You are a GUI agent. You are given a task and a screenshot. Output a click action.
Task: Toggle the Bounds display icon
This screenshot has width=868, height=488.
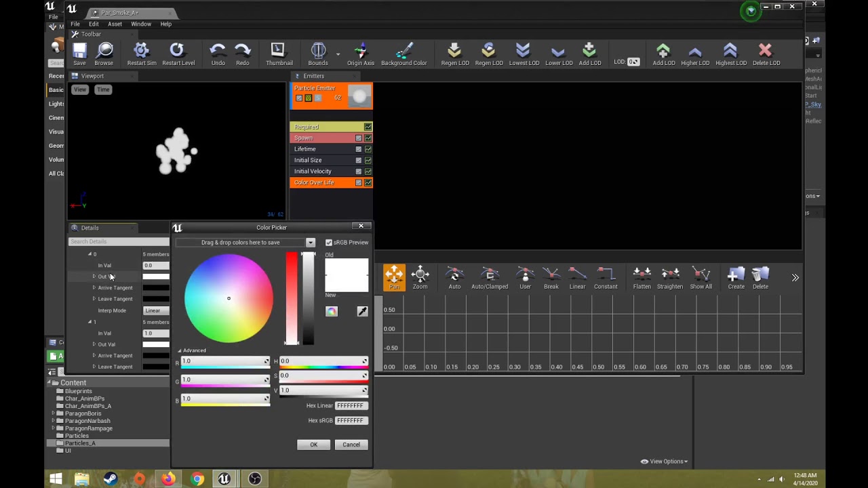coord(318,54)
